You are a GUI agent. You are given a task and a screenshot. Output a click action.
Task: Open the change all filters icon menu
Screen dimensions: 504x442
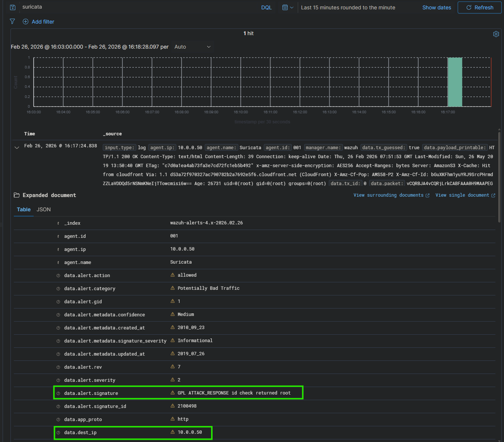[x=12, y=22]
